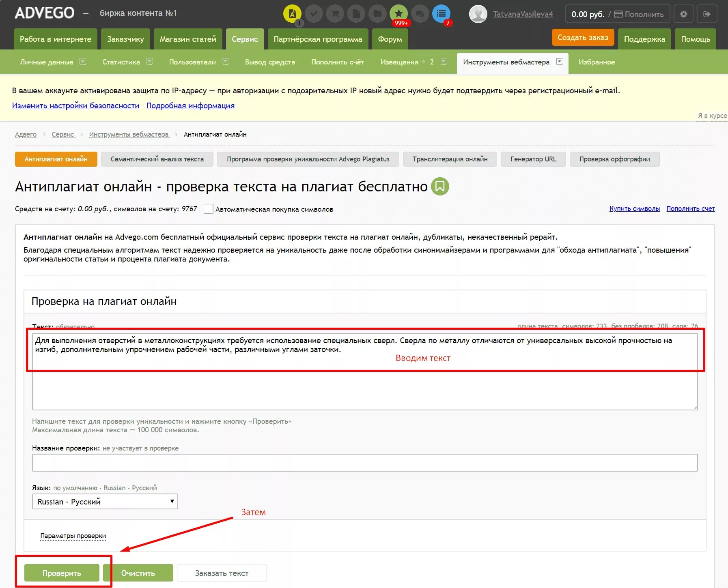This screenshot has width=728, height=588.
Task: Click the gray document page icon in the header
Action: click(356, 14)
